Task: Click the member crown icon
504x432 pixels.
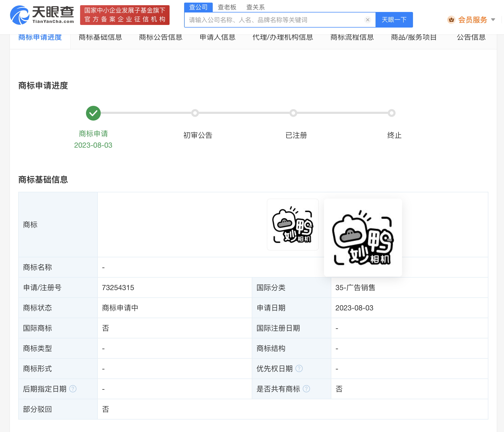Action: [451, 20]
